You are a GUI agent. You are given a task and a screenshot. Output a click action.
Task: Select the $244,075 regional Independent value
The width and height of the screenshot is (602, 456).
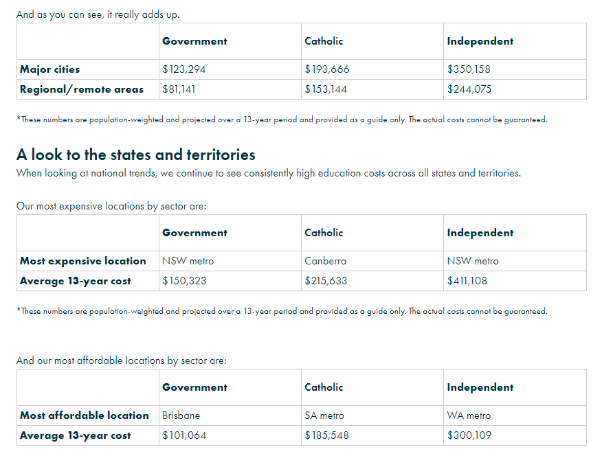click(468, 89)
